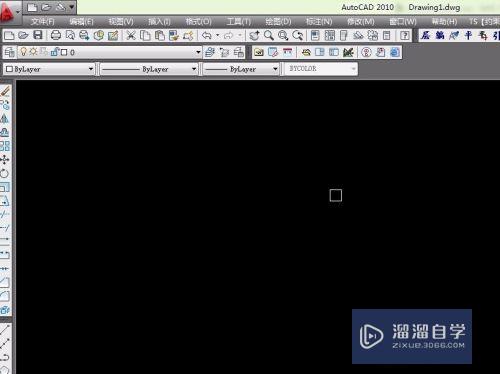Screen dimensions: 500x374
Task: Activate Zoom Window magnifier
Action: coord(283,35)
